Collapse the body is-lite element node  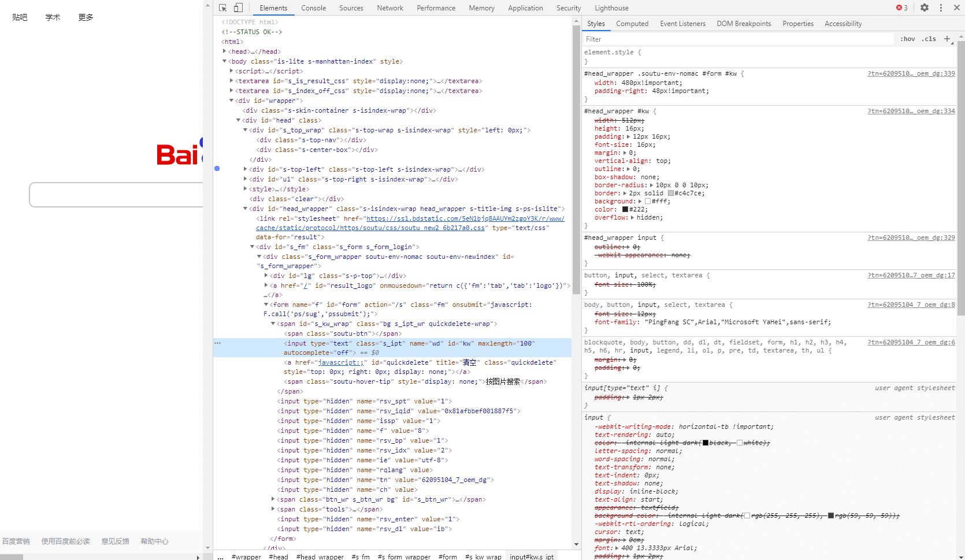pos(225,61)
